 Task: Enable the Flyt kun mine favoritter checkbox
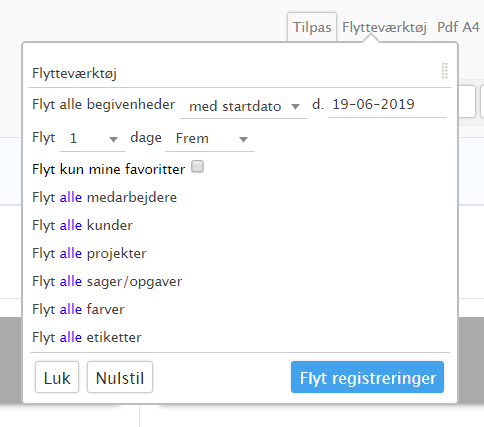coord(197,167)
